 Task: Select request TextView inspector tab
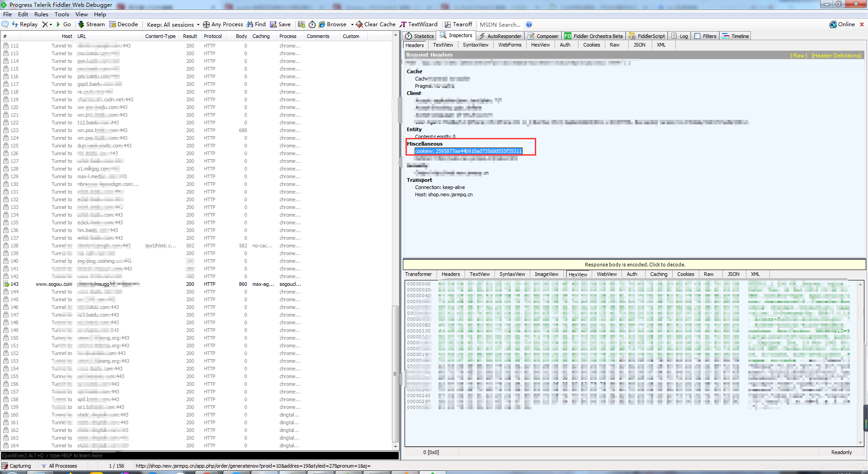click(x=443, y=45)
